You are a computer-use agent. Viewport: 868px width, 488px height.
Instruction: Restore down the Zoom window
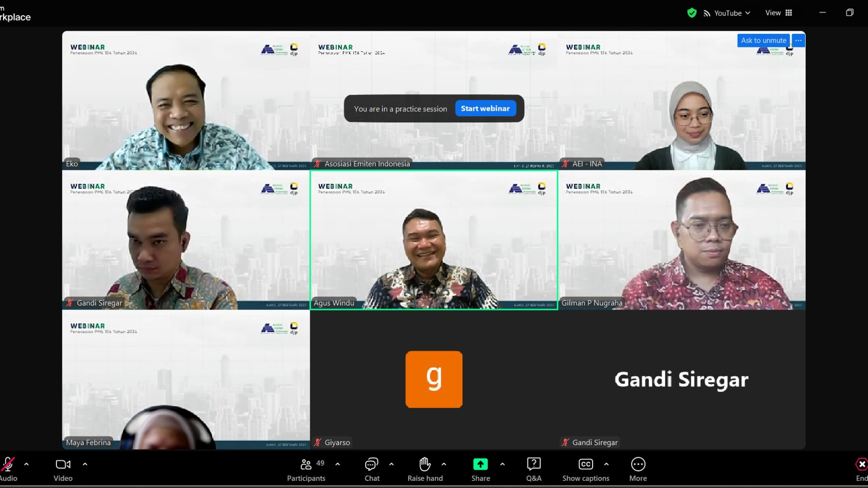(x=849, y=13)
